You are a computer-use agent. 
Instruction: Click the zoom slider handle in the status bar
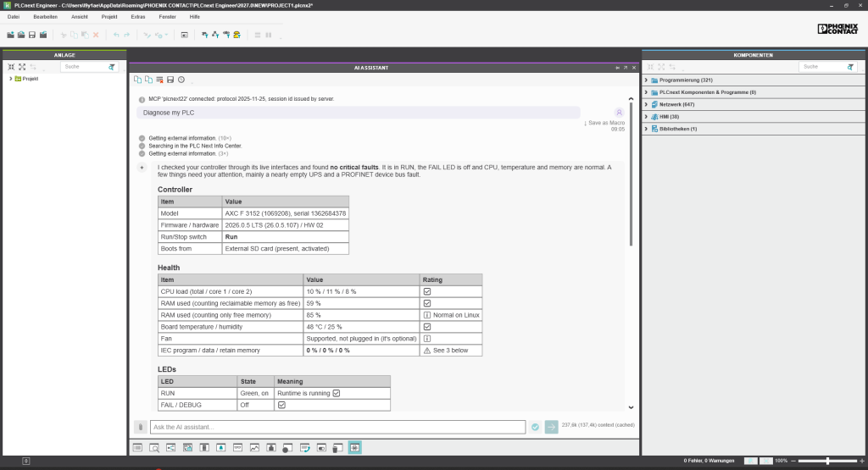(x=827, y=461)
